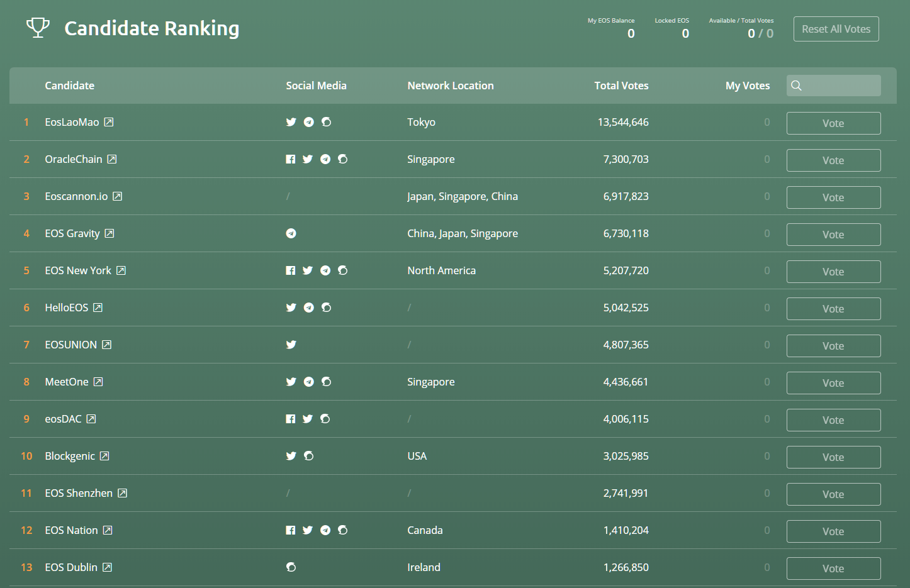Screen dimensions: 910x588
Task: Select the 13,544,646 total votes value
Action: click(x=623, y=122)
